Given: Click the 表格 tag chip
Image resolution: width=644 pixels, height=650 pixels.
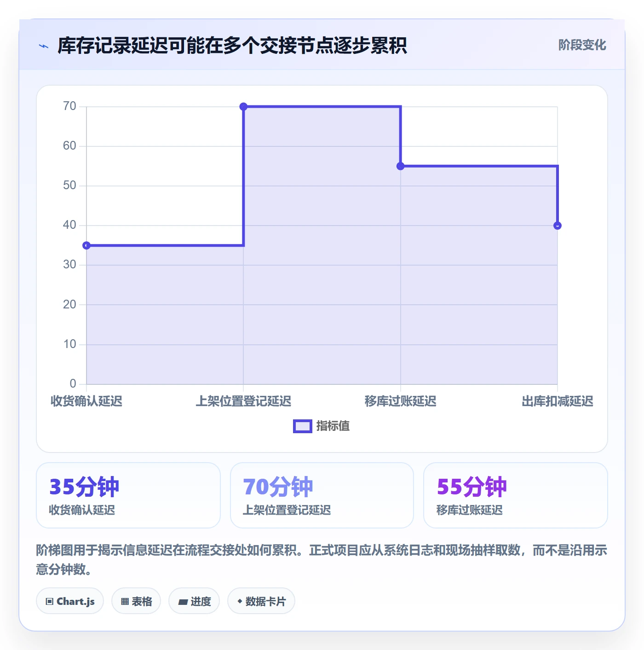Looking at the screenshot, I should pyautogui.click(x=136, y=601).
